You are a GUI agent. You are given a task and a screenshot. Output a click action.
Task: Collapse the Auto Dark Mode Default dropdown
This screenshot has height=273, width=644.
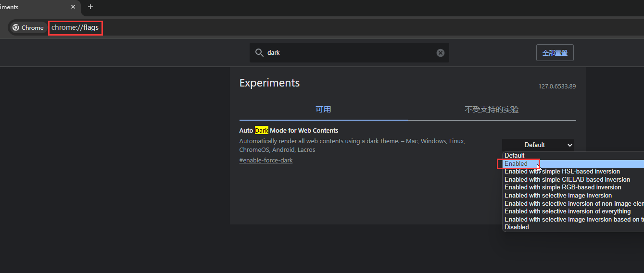point(538,145)
